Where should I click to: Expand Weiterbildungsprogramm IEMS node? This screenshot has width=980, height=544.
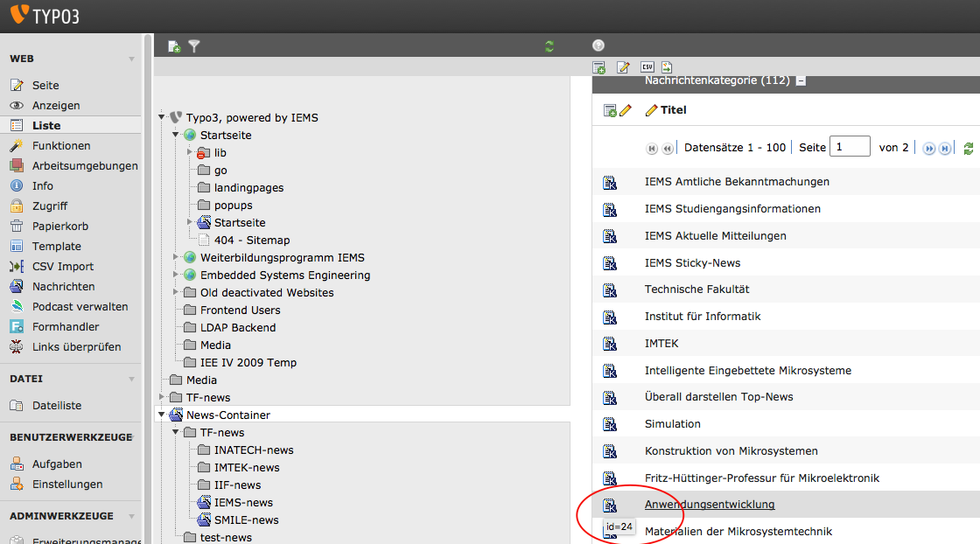pos(176,257)
